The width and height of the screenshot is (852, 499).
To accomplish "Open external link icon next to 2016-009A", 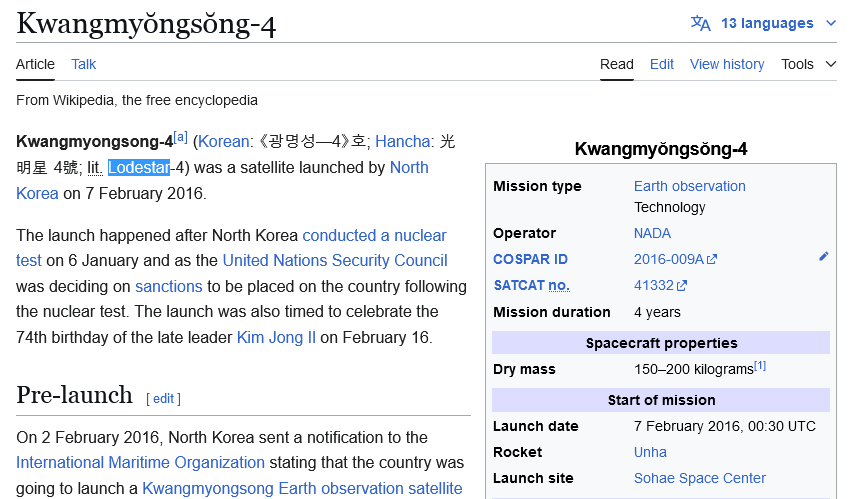I will click(711, 260).
